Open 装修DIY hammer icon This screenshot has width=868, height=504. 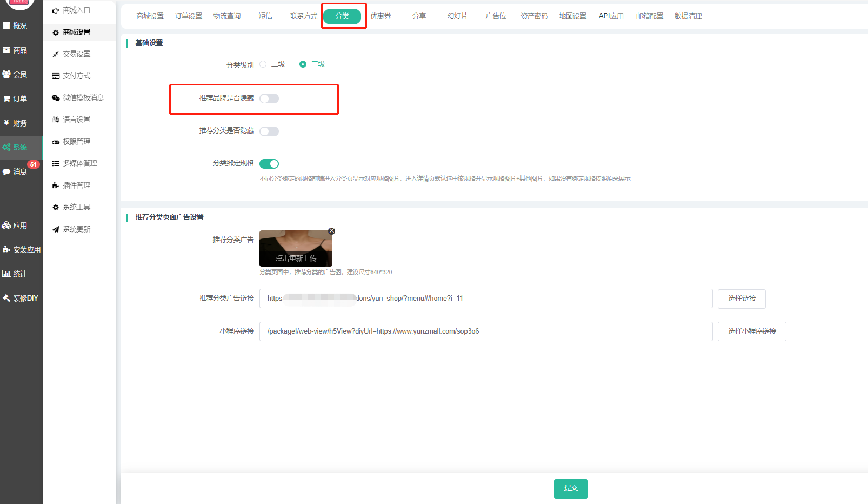6,298
